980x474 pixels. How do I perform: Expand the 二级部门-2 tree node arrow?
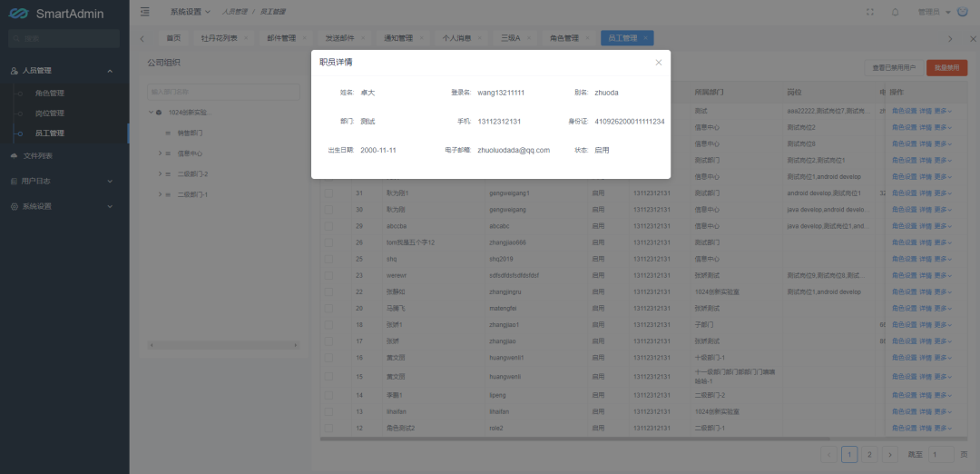[x=160, y=173]
